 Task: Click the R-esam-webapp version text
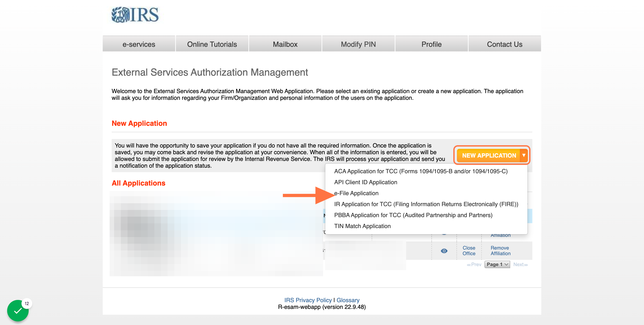coord(322,307)
